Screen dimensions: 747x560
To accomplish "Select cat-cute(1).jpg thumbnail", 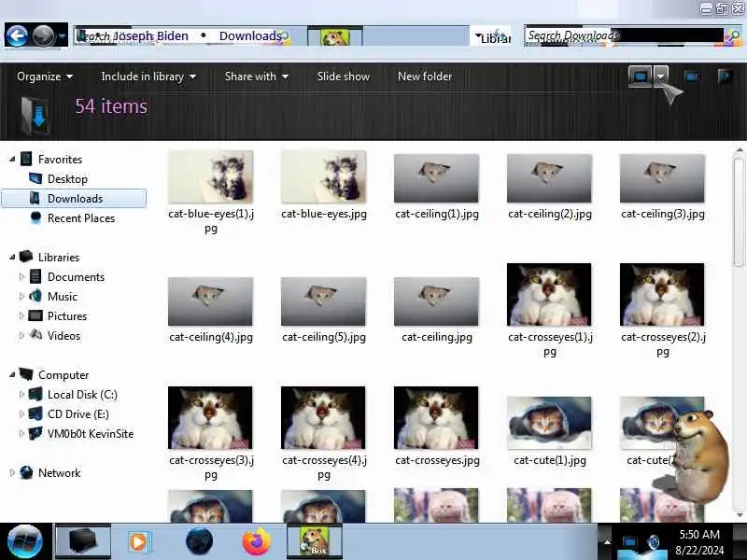I will (x=549, y=424).
